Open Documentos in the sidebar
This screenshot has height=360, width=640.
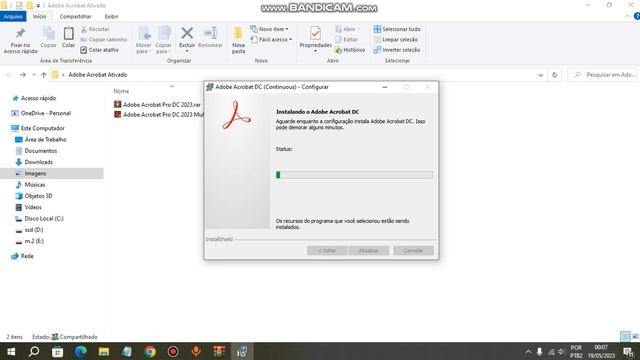(36, 151)
